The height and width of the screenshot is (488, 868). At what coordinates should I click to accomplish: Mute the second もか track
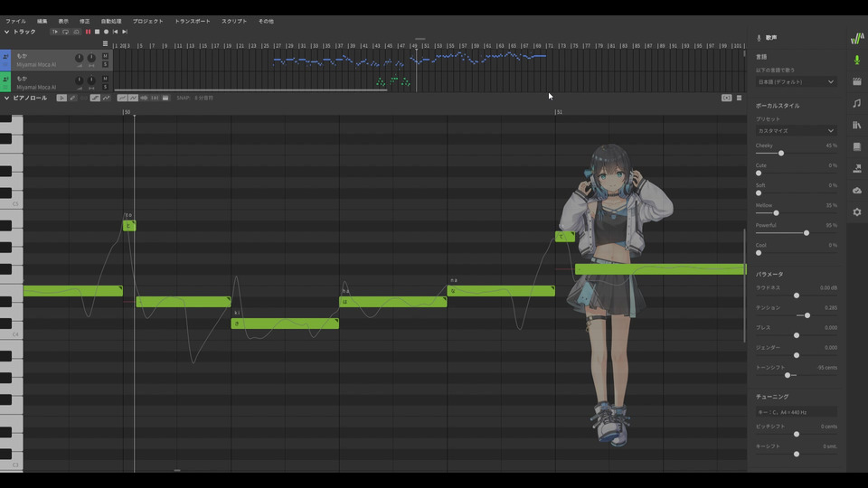tap(105, 80)
